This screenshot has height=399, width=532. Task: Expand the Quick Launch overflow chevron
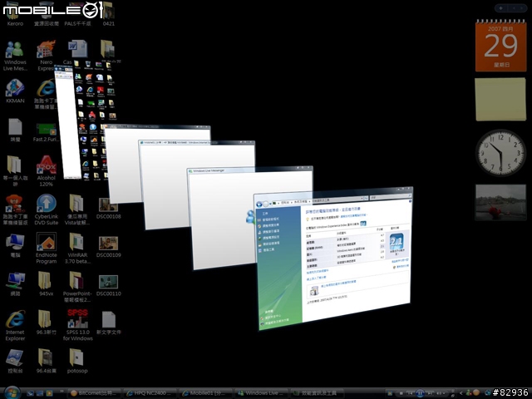62,392
